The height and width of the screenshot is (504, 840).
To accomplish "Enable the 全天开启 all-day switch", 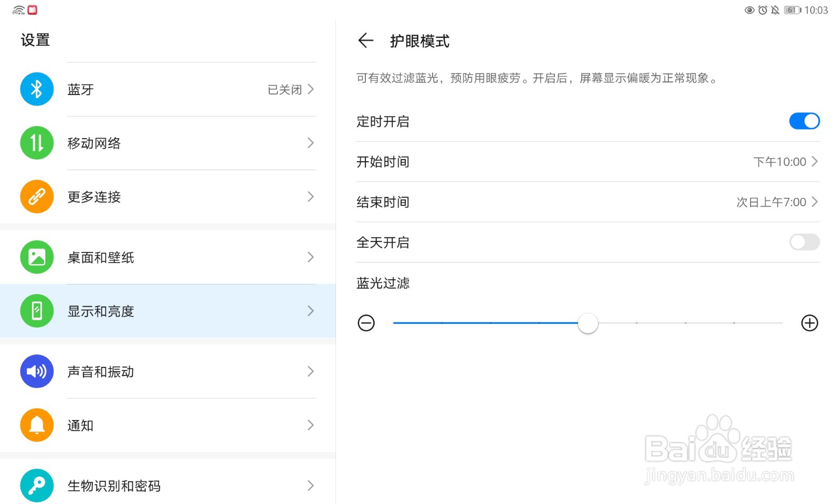I will tap(804, 242).
